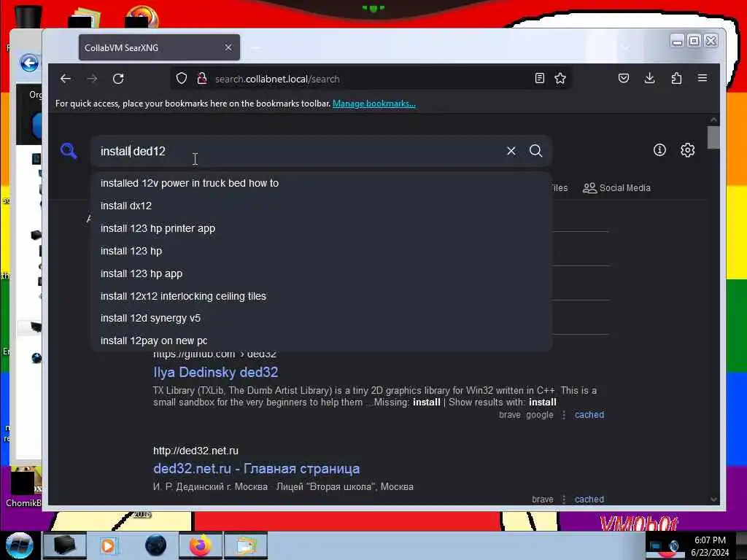Click the page vertical scrollbar thumb
This screenshot has width=747, height=560.
pyautogui.click(x=713, y=137)
